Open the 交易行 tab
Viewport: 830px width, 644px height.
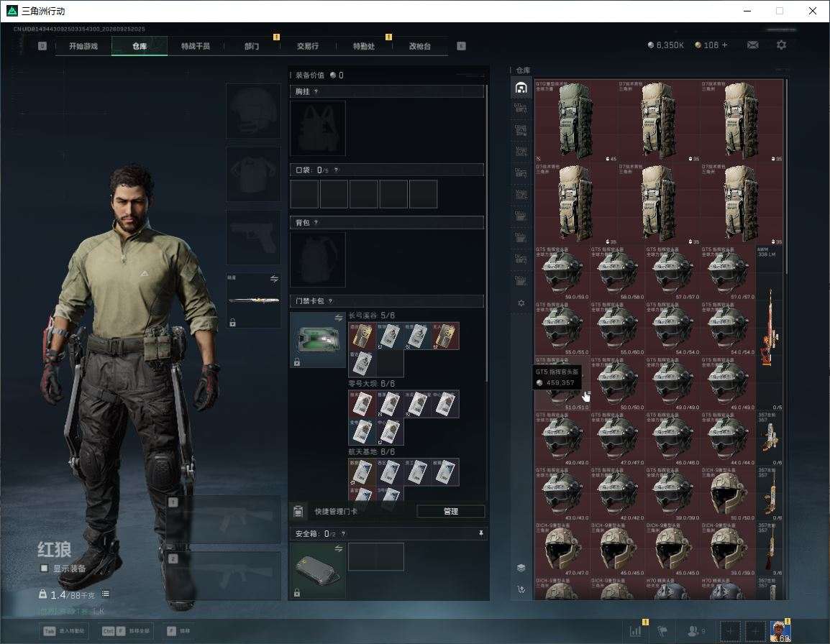308,46
